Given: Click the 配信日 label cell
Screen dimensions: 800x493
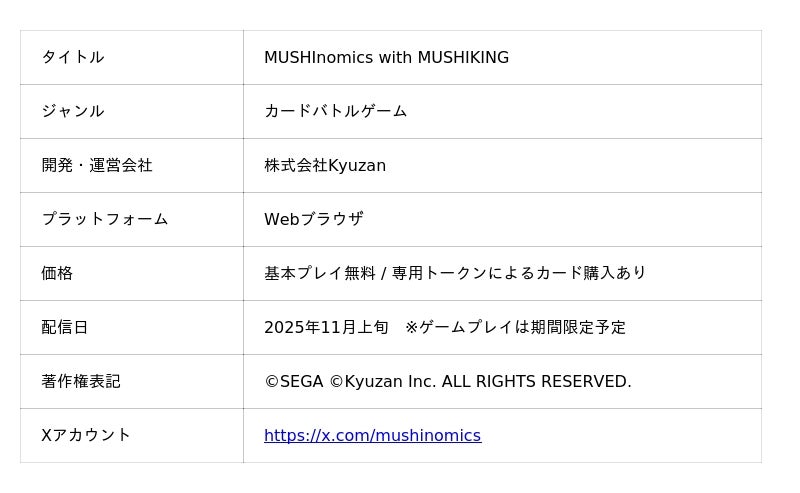Looking at the screenshot, I should pyautogui.click(x=65, y=328).
